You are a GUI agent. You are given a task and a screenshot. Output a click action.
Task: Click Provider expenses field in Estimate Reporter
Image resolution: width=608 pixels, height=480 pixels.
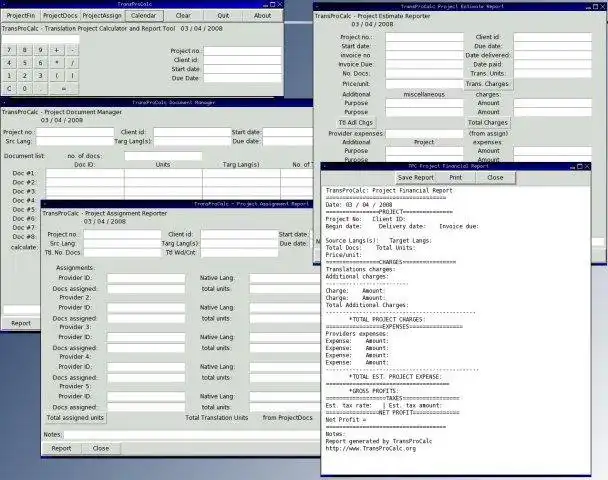point(424,133)
